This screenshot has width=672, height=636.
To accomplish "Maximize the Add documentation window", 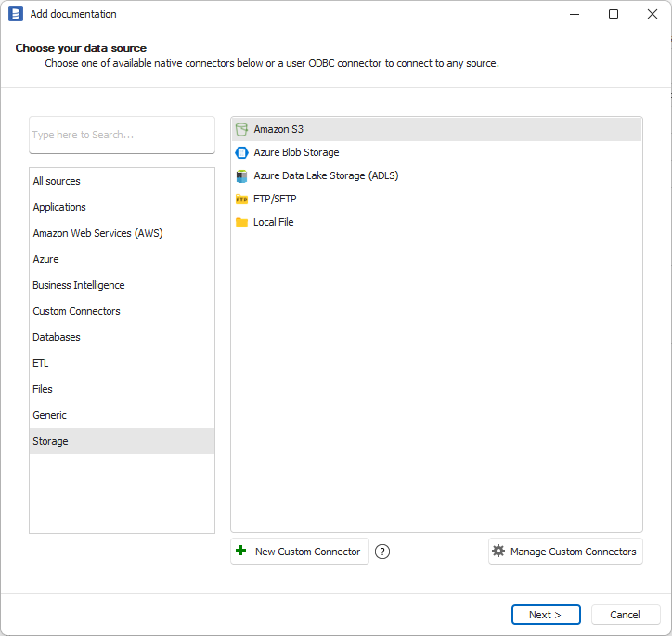I will pyautogui.click(x=614, y=14).
